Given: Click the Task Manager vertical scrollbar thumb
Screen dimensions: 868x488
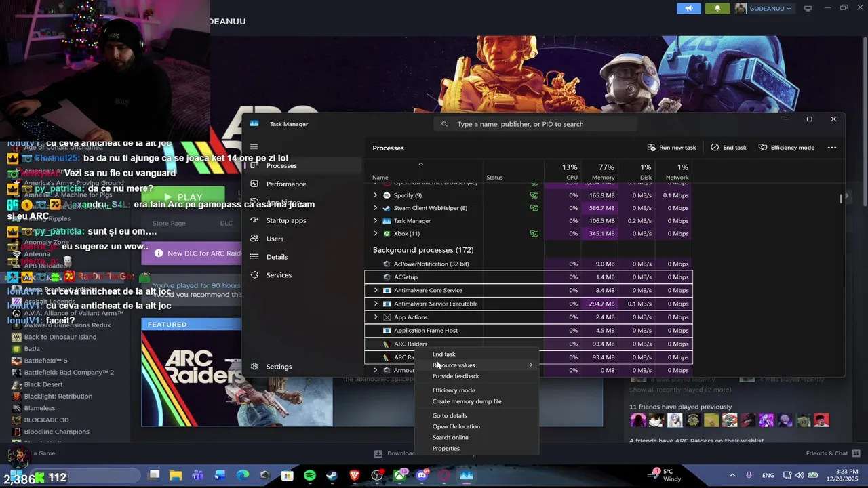Looking at the screenshot, I should (x=841, y=198).
